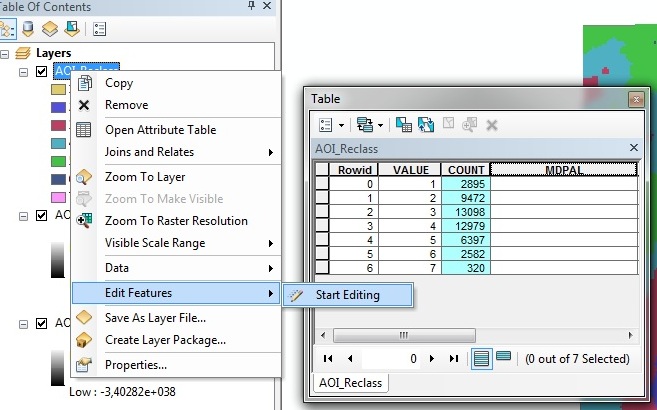Click the Zoom To Layer icon
The height and width of the screenshot is (410, 657).
pos(84,177)
